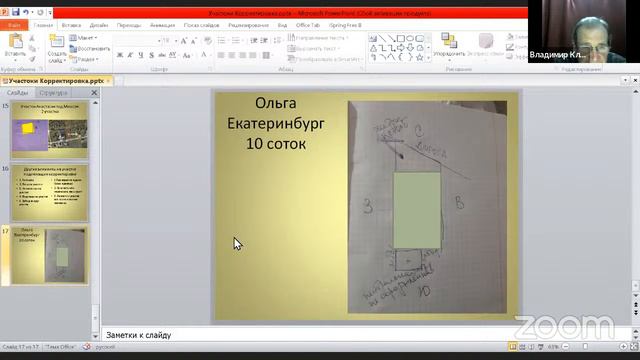This screenshot has width=640, height=360.
Task: Toggle Italic (К) formatting
Action: (130, 55)
